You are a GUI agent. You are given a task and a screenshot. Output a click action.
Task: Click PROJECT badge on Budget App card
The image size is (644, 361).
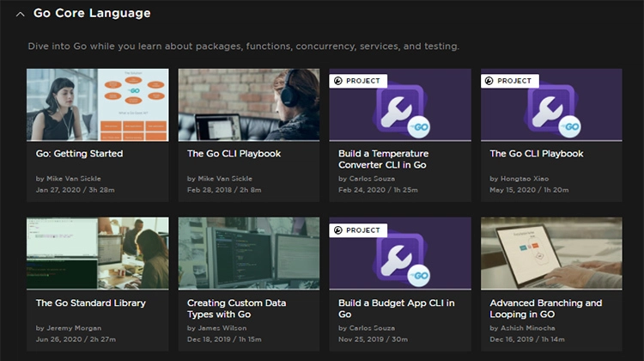(x=358, y=230)
